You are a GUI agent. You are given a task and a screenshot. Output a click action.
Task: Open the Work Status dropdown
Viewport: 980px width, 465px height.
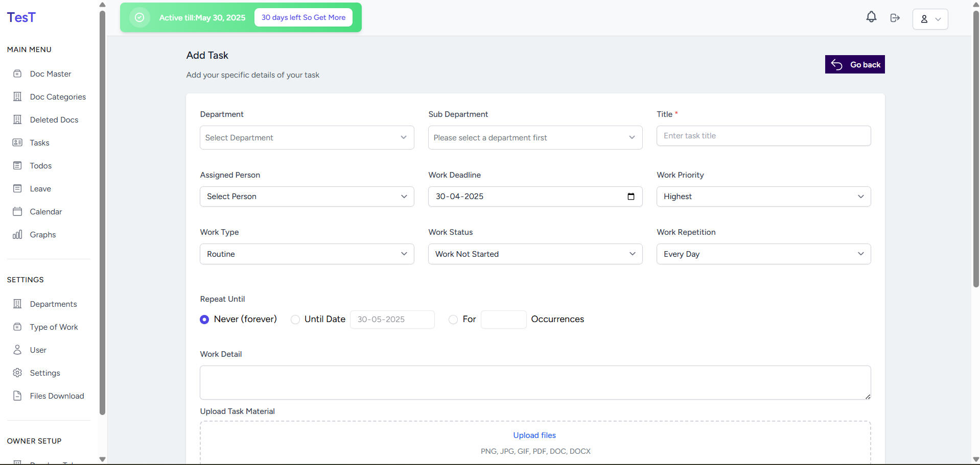[535, 254]
